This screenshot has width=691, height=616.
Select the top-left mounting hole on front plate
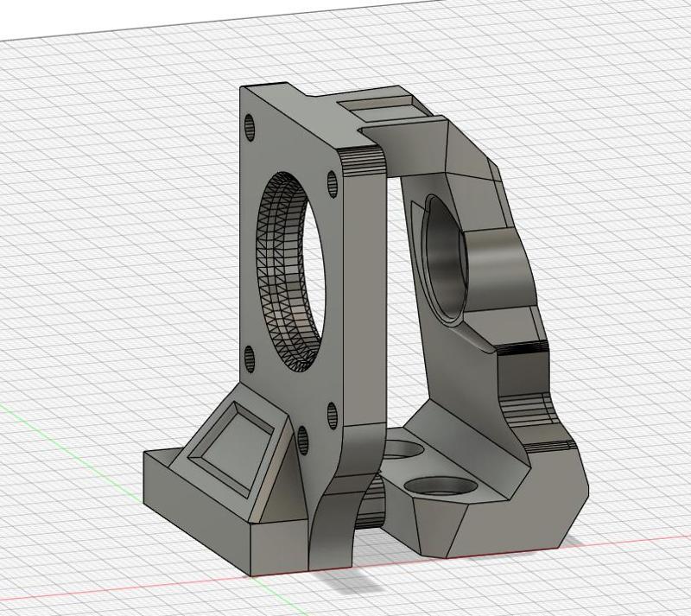250,127
